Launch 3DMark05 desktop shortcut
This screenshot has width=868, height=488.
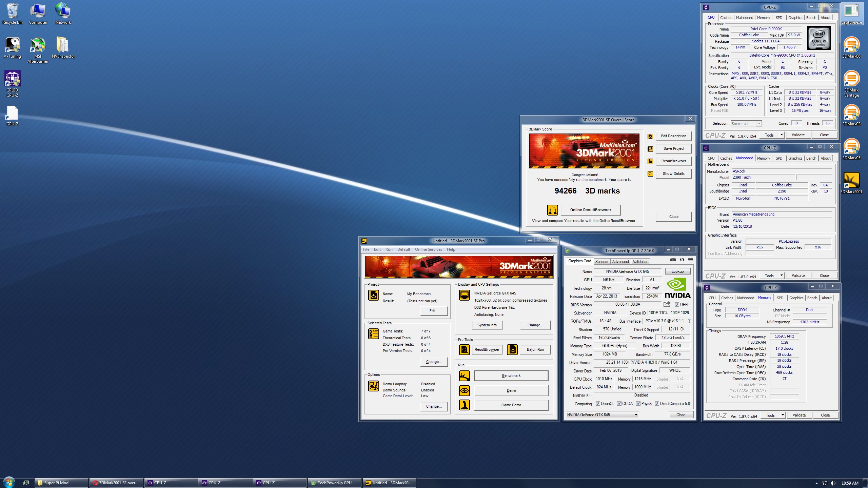(x=851, y=149)
